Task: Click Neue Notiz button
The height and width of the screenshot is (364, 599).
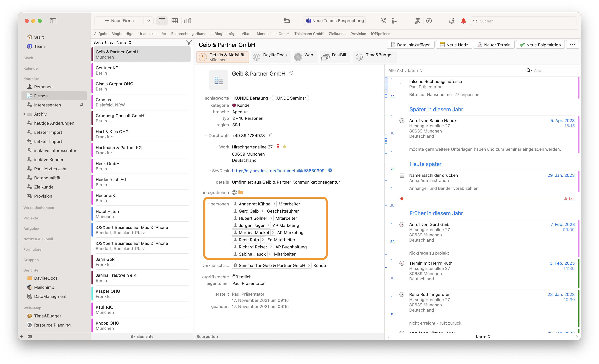Action: pos(454,45)
